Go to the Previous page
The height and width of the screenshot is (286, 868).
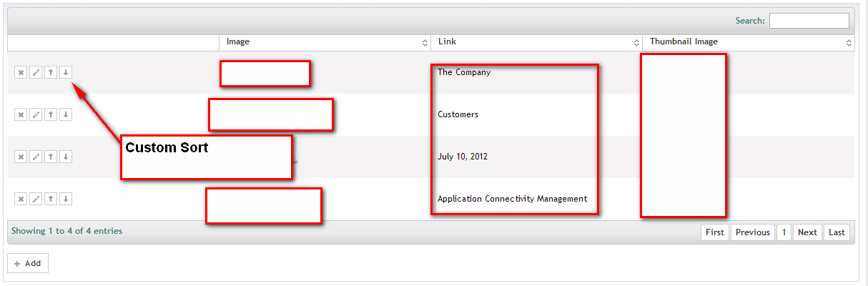[x=753, y=232]
